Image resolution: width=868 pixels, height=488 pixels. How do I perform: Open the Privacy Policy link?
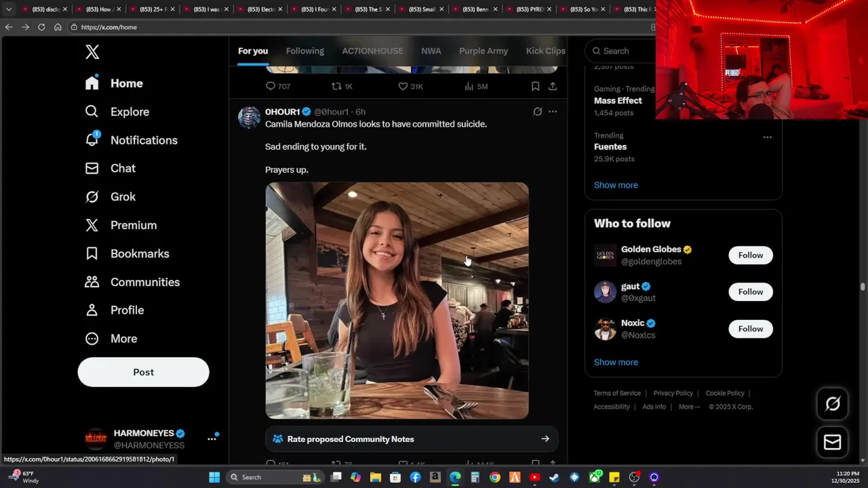[x=673, y=393]
